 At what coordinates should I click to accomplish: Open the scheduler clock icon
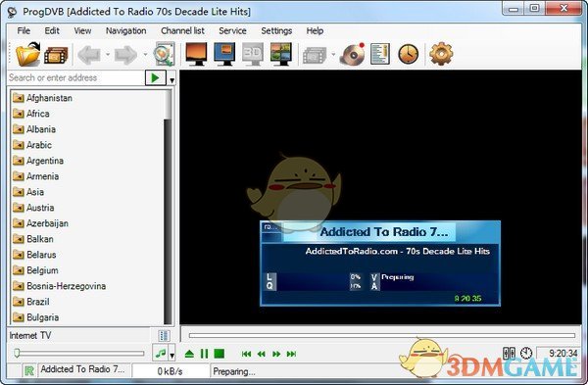(408, 55)
